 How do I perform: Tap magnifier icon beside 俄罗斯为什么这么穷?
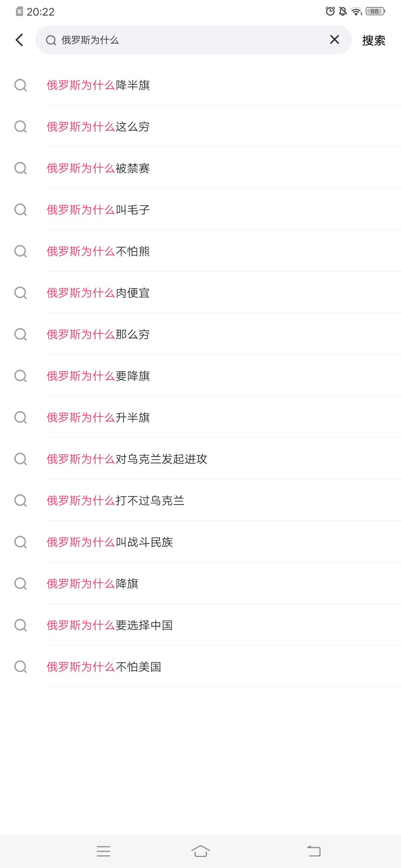point(20,127)
